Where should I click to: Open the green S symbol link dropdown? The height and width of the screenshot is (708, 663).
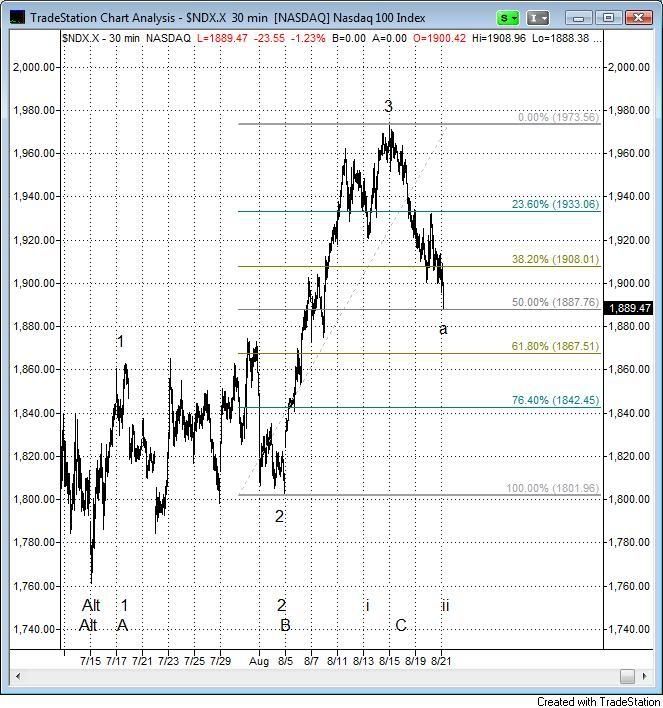click(510, 17)
